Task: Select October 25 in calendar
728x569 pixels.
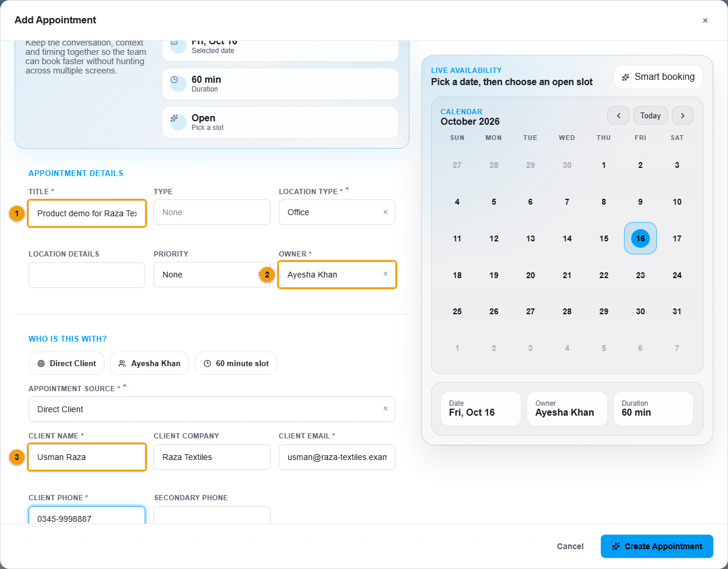Action: [457, 311]
